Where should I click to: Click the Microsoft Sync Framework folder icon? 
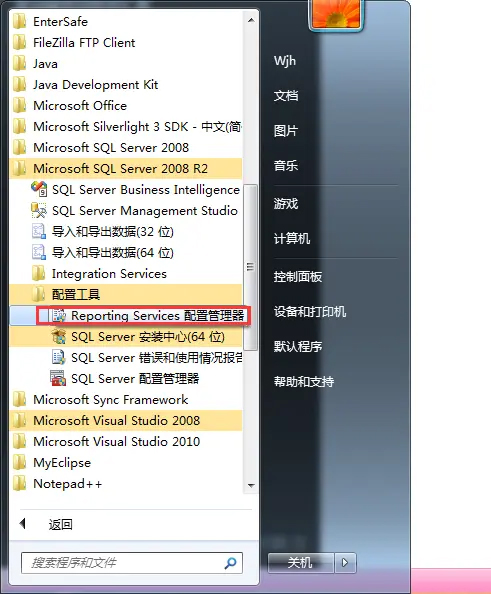(x=20, y=399)
